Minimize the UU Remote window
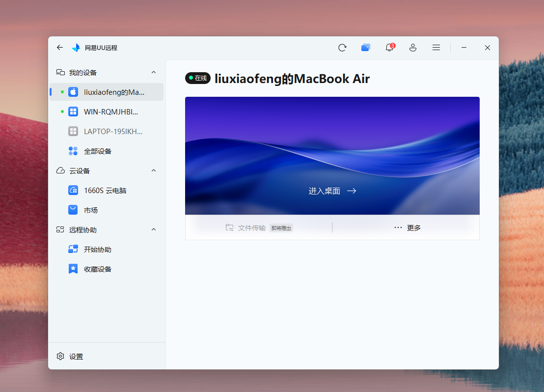Viewport: 544px width, 392px height. 464,48
